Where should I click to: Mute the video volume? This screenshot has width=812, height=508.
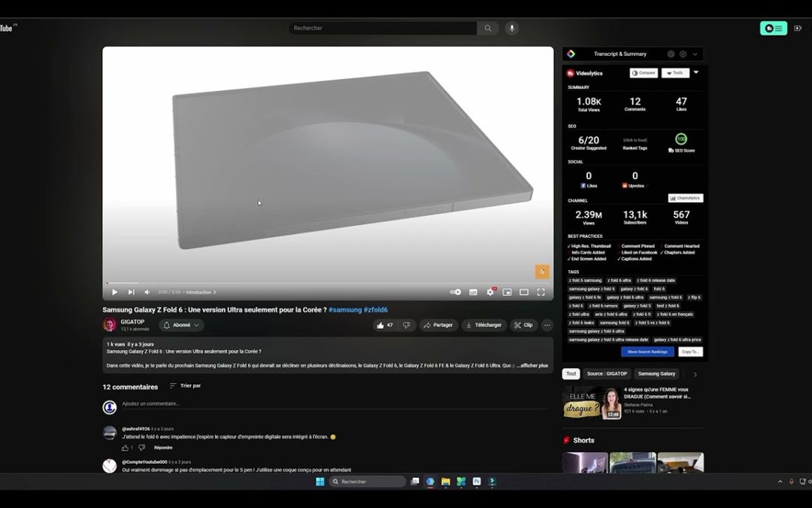click(x=147, y=292)
